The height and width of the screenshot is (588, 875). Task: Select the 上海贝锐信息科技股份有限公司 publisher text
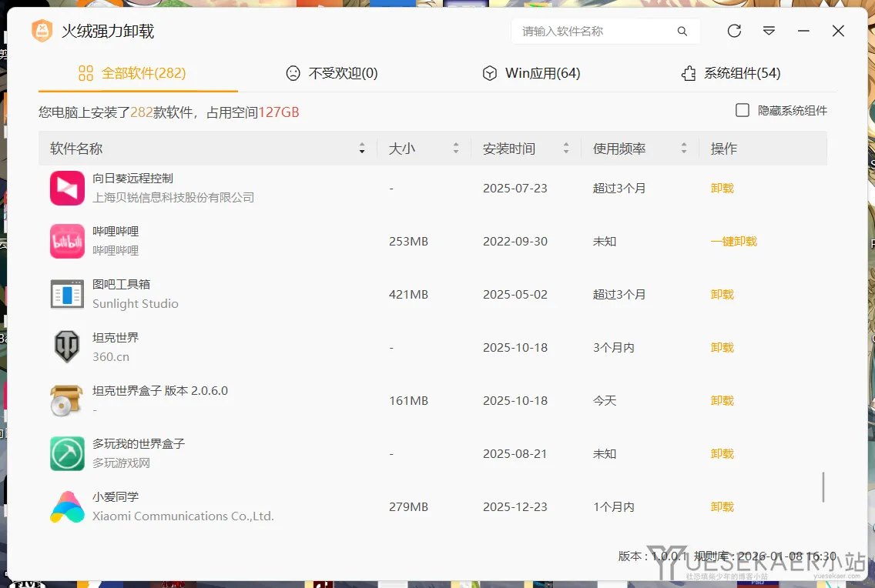(173, 197)
